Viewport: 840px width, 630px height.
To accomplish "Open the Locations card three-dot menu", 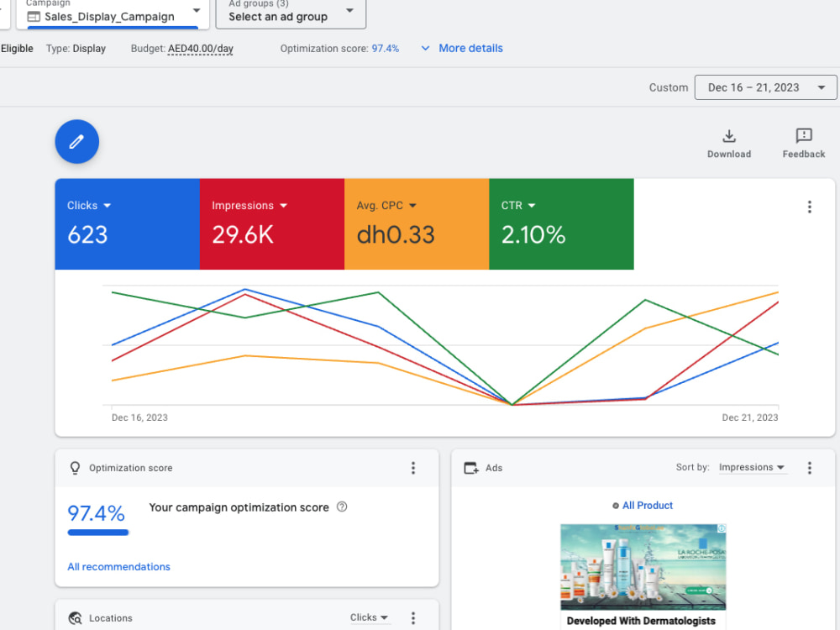I will pyautogui.click(x=413, y=617).
